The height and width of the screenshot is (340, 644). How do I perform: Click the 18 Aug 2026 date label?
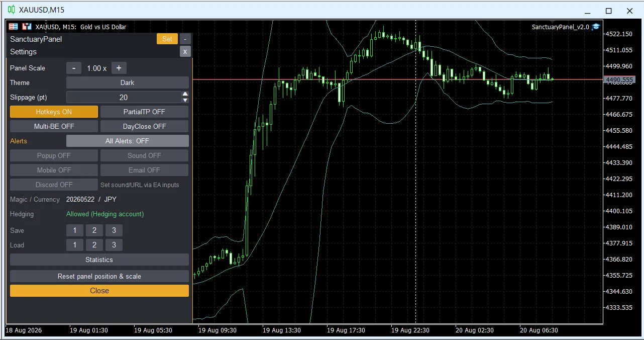click(24, 330)
